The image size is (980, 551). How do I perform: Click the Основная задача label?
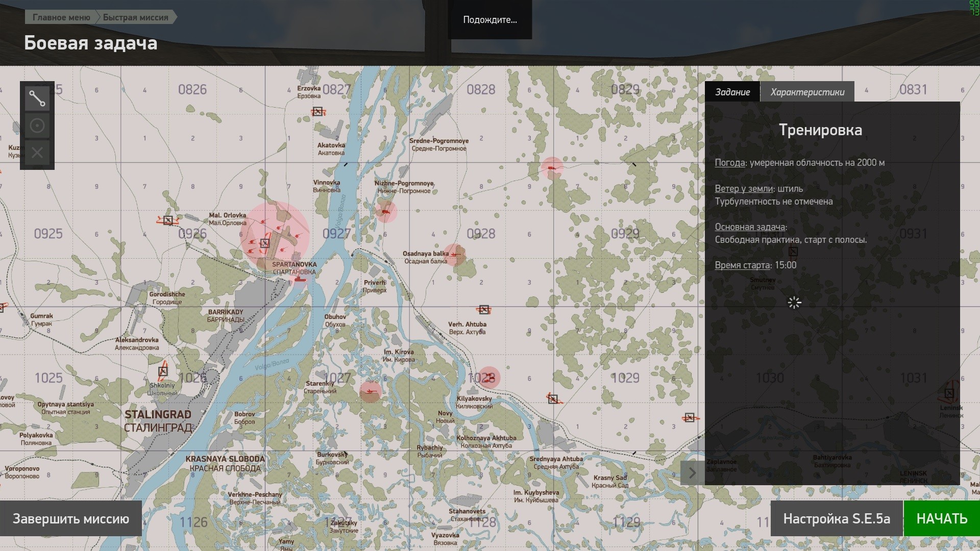coord(750,227)
